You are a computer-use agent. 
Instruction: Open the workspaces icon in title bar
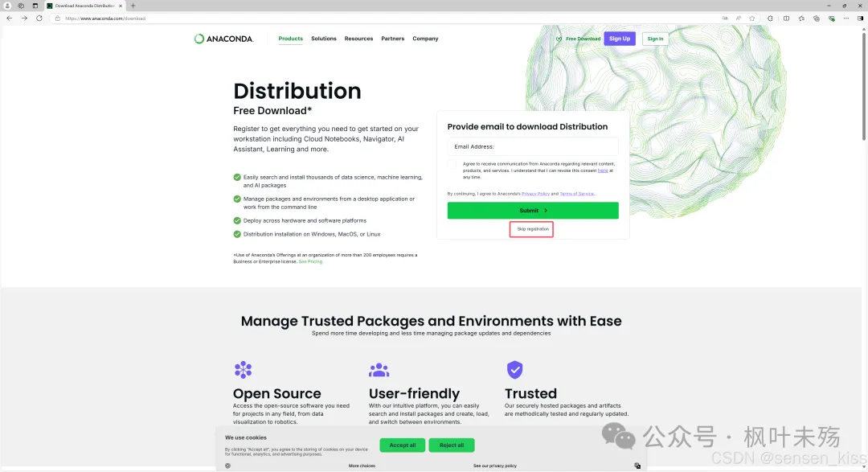click(21, 6)
